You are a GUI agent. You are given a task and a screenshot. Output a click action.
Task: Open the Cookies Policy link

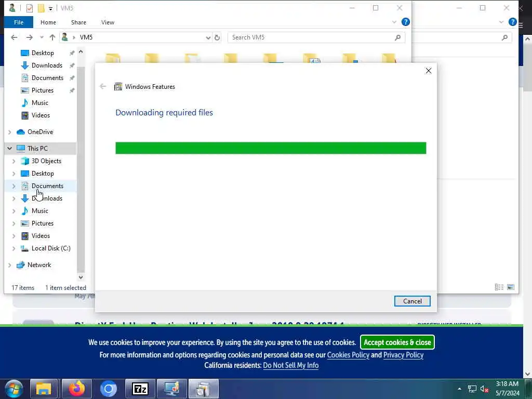click(x=348, y=355)
